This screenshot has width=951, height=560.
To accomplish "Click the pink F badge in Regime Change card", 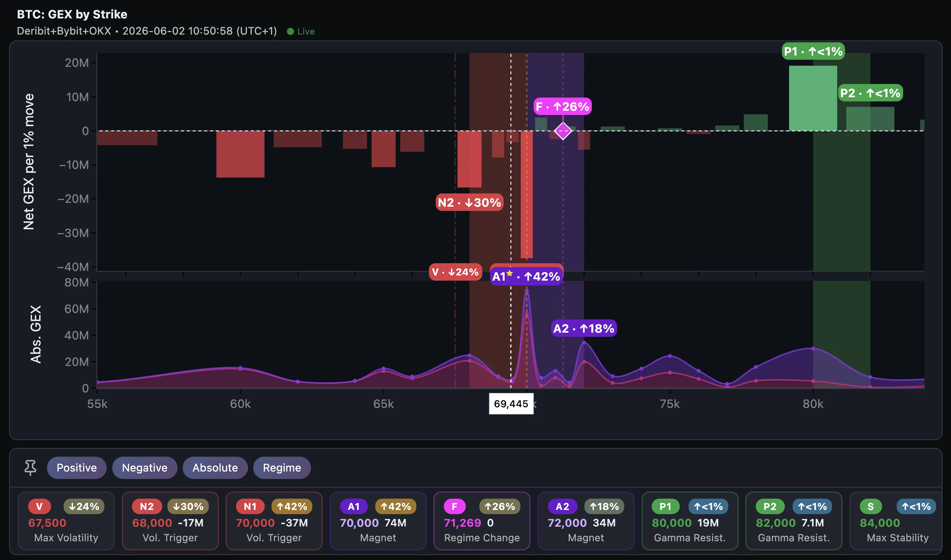I will [455, 506].
